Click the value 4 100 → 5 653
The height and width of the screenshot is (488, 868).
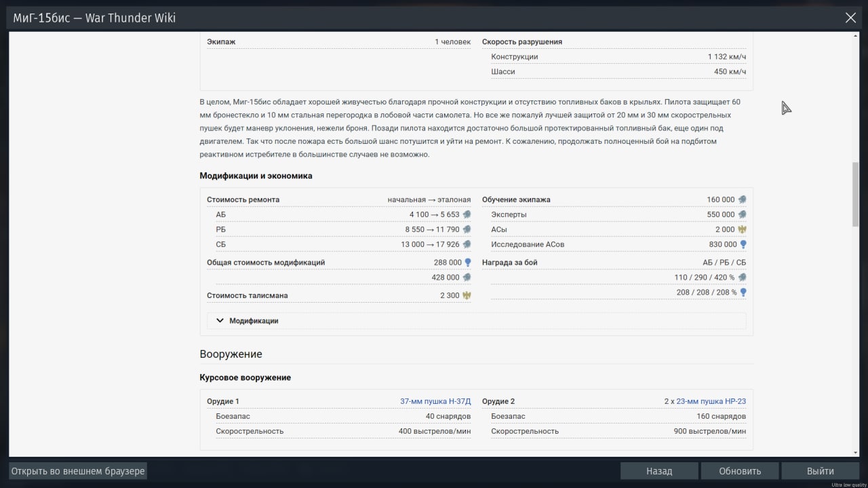434,214
